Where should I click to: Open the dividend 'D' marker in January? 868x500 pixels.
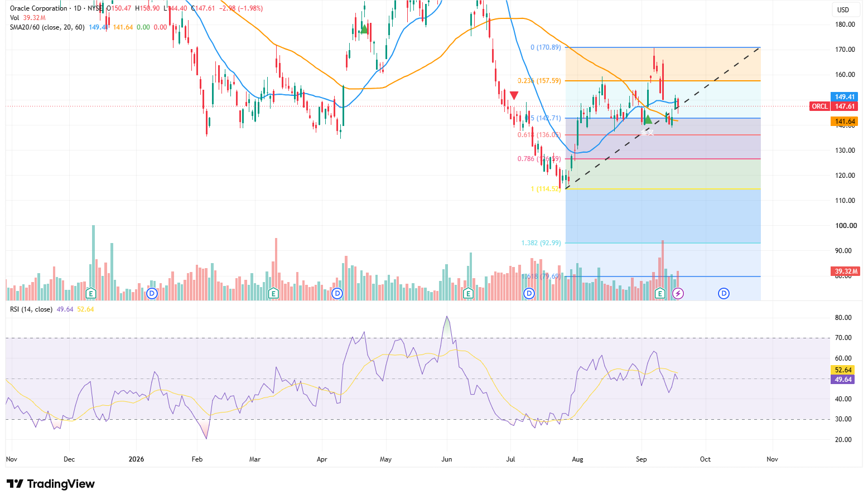(x=152, y=293)
